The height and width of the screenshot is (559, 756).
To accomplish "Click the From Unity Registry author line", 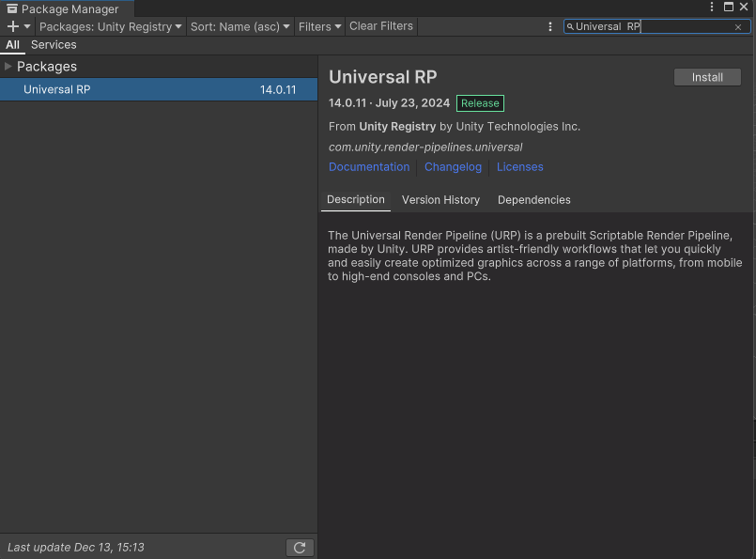I will (x=455, y=127).
